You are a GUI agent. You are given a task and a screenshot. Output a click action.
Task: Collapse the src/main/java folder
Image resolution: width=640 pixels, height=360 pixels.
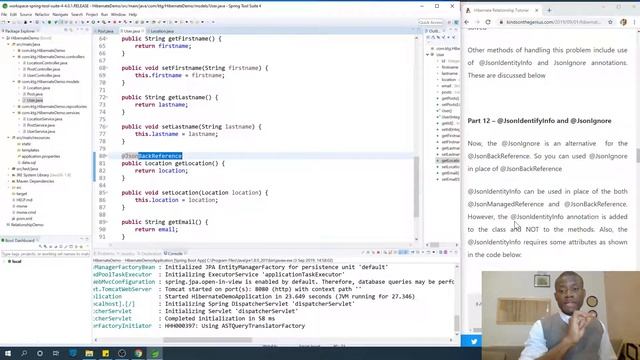point(9,44)
